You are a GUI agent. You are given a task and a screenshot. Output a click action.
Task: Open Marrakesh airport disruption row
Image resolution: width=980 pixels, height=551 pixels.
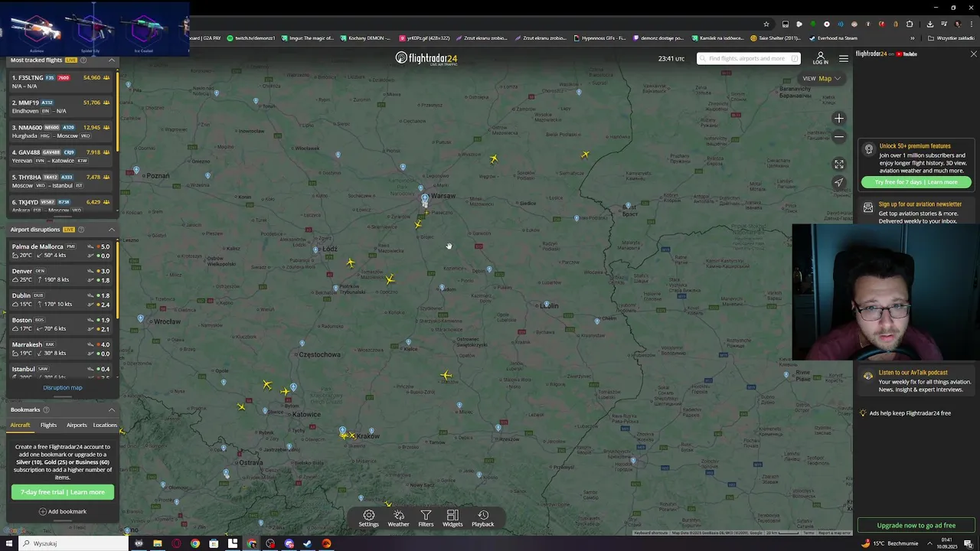pos(60,349)
